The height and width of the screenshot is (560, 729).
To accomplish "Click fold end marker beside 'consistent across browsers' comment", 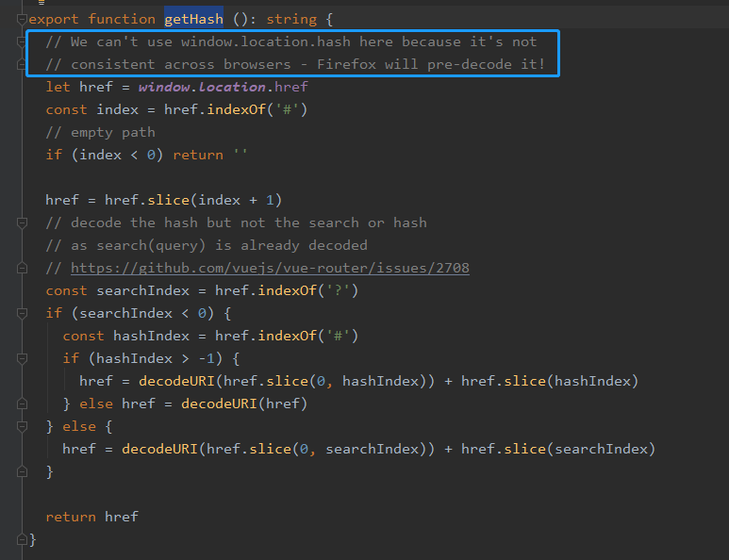I will [x=22, y=64].
